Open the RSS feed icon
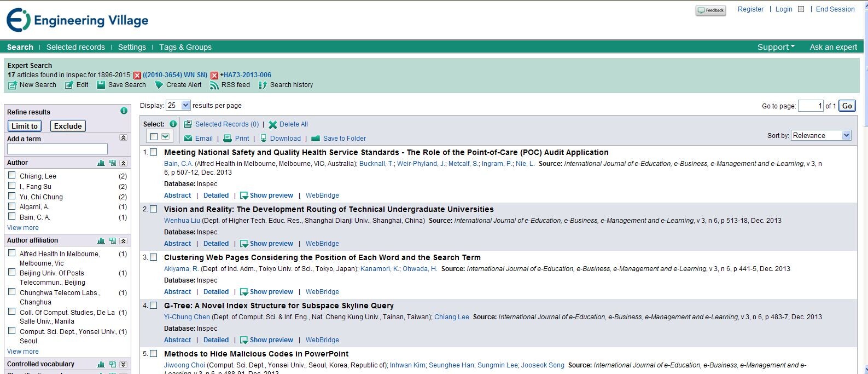Screen dimensions: 868x374 (x=214, y=85)
